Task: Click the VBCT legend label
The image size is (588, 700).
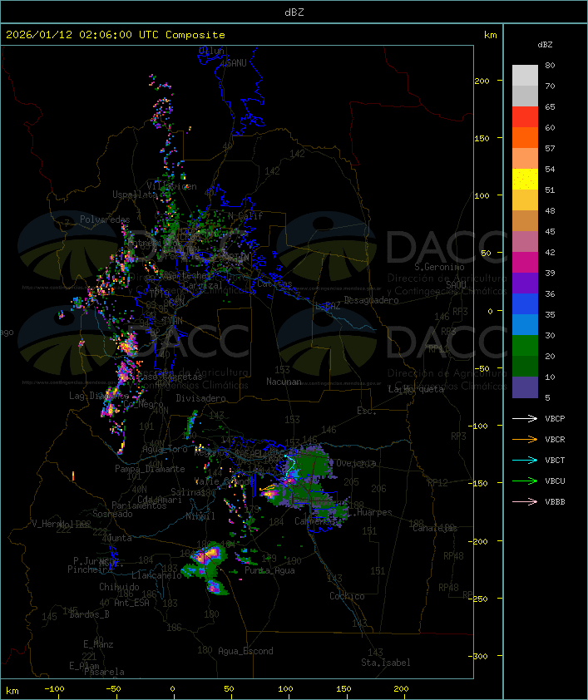Action: (x=555, y=461)
